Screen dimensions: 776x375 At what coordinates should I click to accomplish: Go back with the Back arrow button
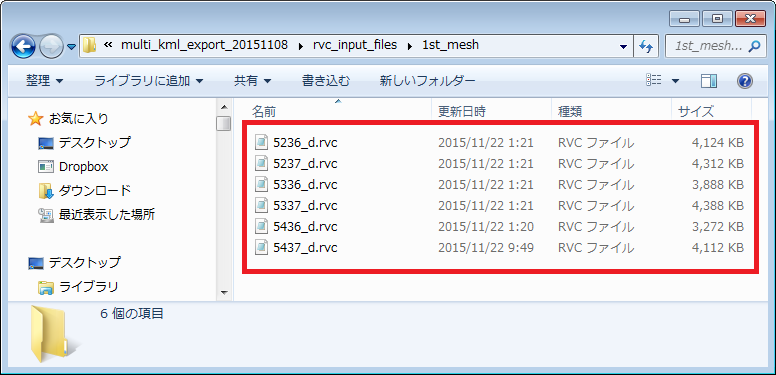click(22, 47)
